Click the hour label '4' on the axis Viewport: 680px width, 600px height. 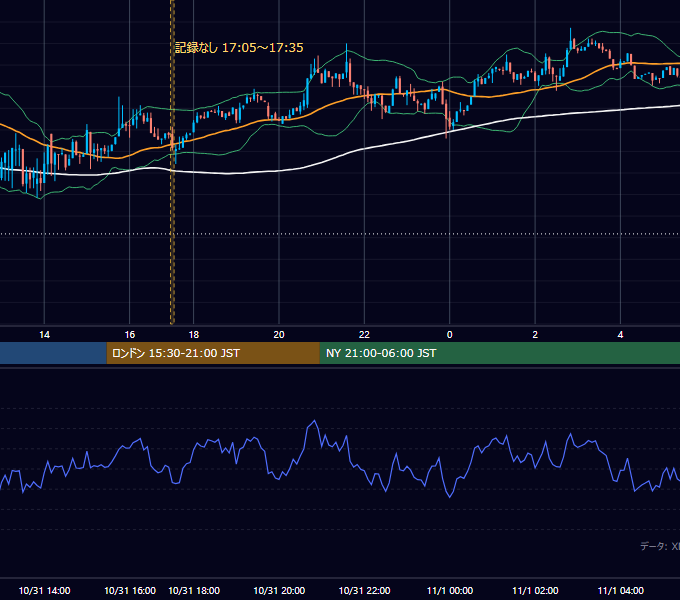tap(621, 335)
